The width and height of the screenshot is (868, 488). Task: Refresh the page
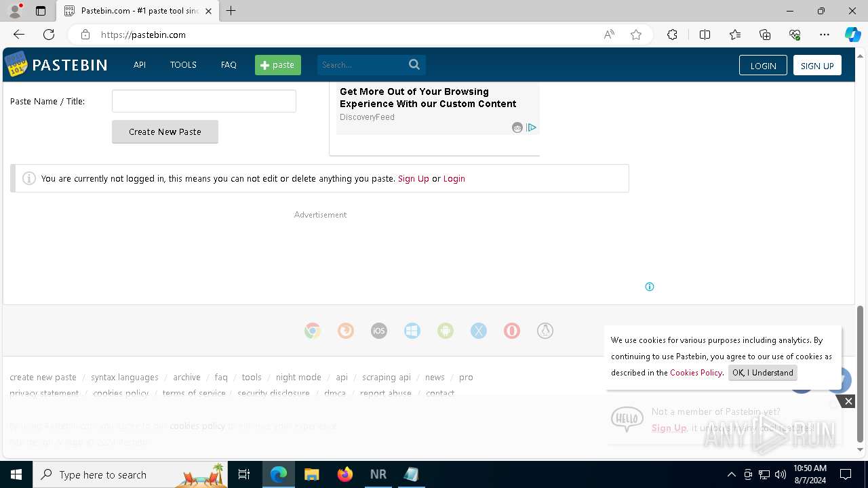pyautogui.click(x=49, y=35)
